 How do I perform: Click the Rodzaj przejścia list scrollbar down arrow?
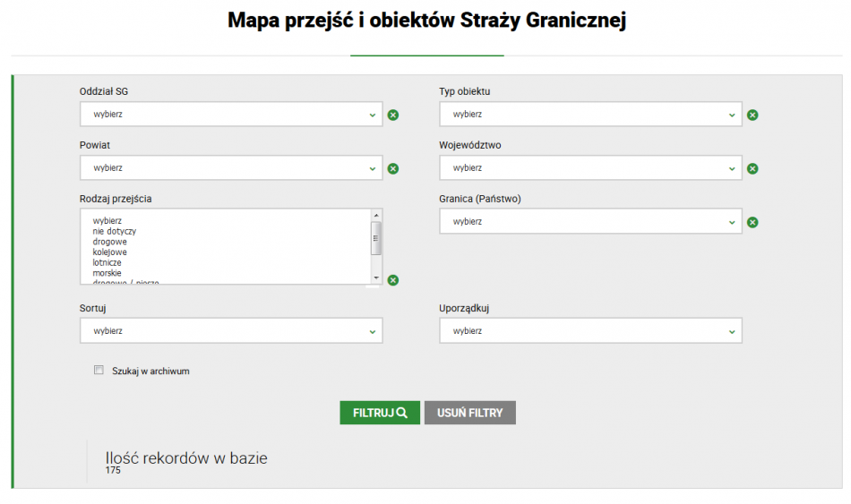tap(376, 278)
